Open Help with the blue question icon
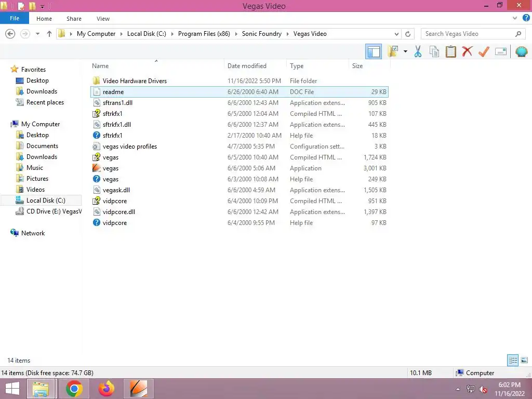 (526, 18)
